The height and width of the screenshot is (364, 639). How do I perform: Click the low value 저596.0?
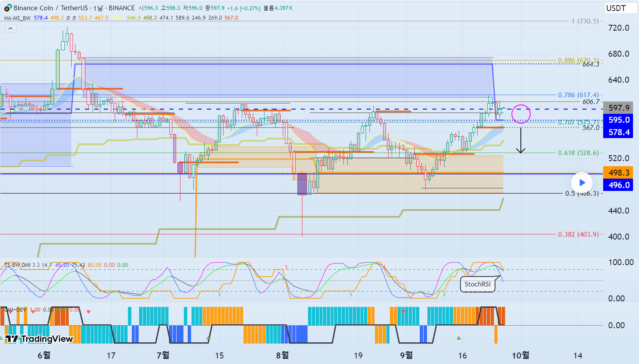[x=193, y=8]
